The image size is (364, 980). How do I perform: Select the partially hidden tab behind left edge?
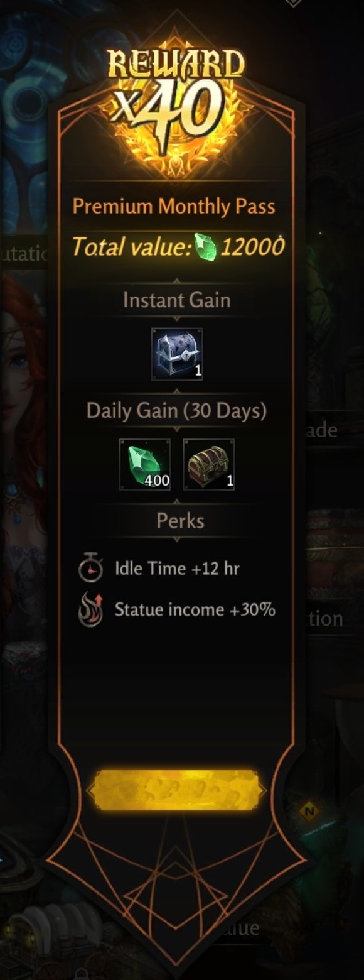24,253
